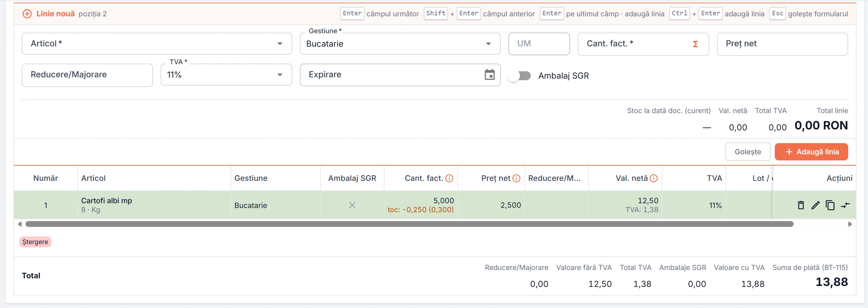Click the Gestiune column header
Screen dimensions: 868x308
275,178
